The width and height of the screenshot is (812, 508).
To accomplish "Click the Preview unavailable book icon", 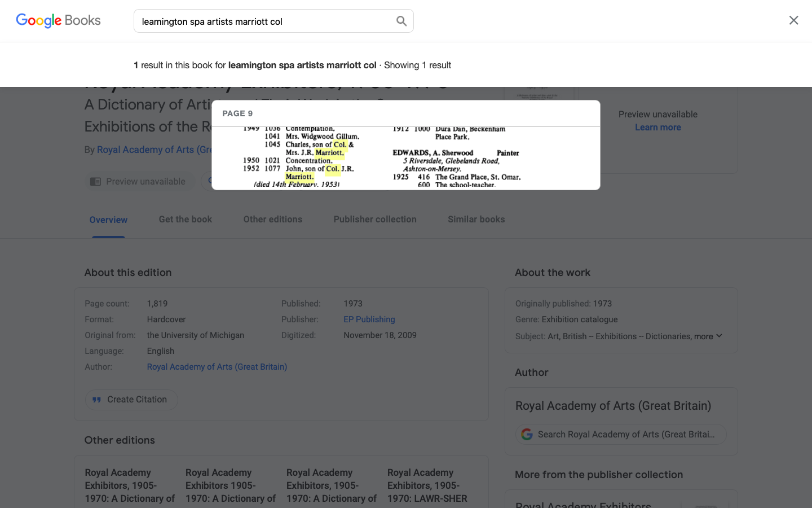I will (x=96, y=182).
